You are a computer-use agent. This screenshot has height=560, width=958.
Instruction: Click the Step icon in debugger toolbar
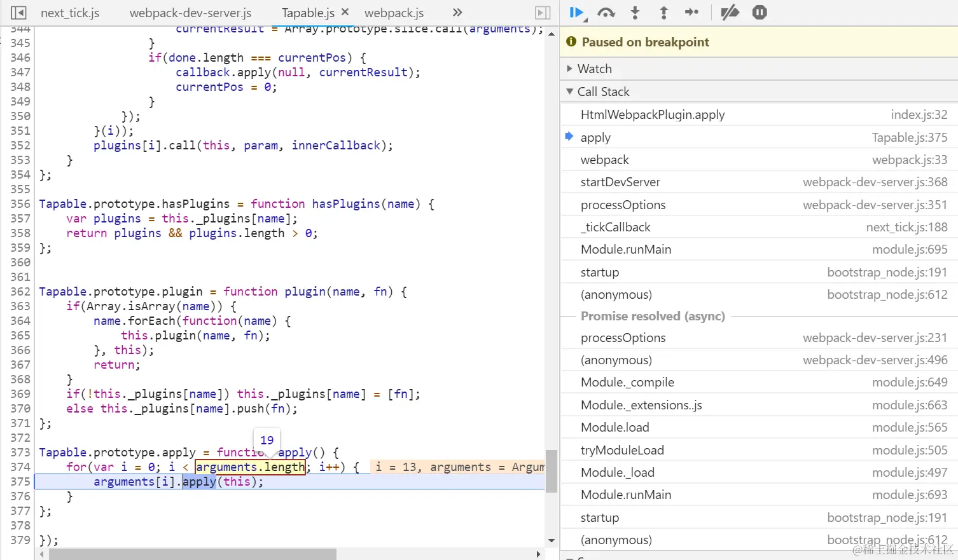tap(691, 12)
